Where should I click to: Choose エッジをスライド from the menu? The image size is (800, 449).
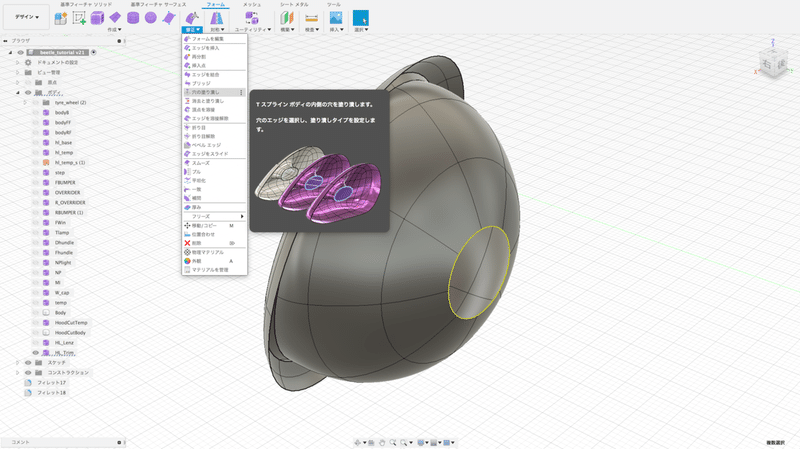pos(214,154)
